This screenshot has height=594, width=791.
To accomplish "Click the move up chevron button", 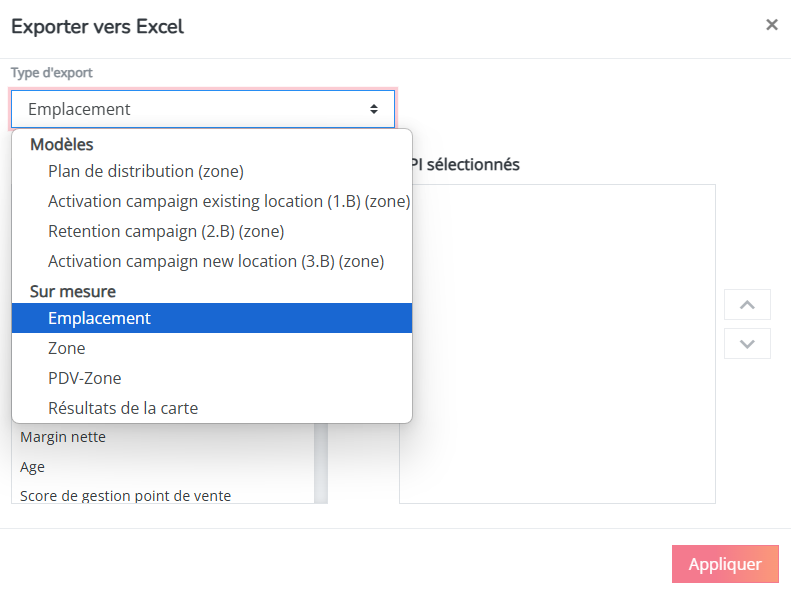I will [x=747, y=305].
